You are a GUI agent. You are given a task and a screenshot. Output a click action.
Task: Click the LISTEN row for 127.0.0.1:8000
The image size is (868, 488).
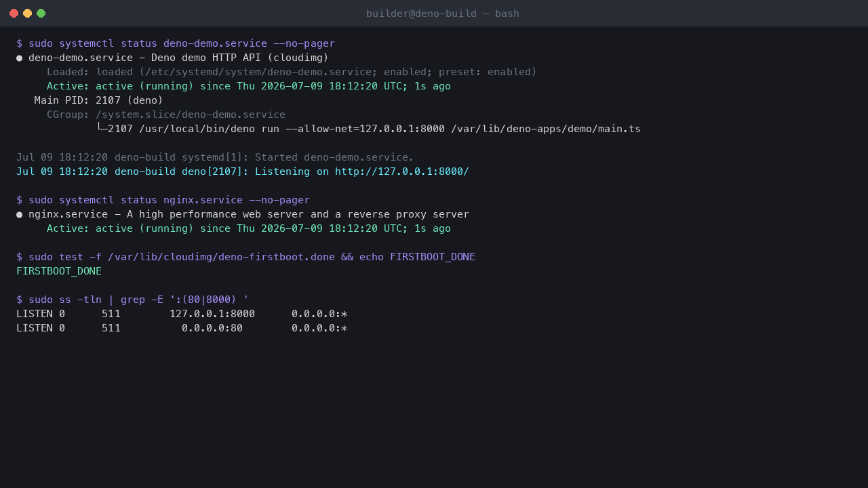(182, 314)
